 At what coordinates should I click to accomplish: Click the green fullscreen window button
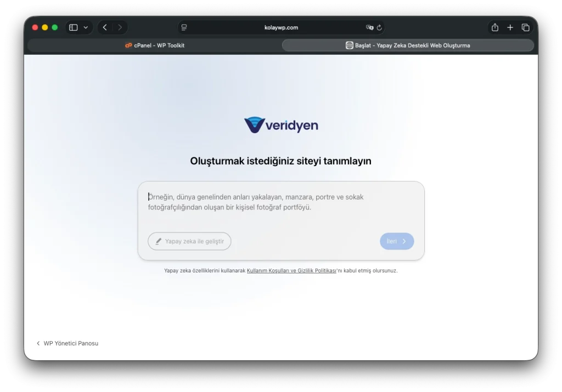coord(54,27)
